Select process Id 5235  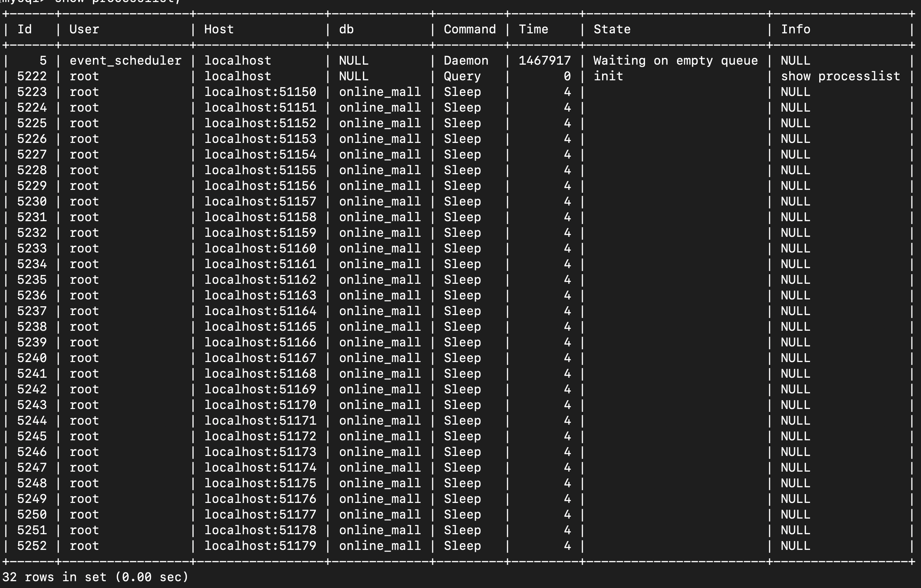pyautogui.click(x=32, y=280)
